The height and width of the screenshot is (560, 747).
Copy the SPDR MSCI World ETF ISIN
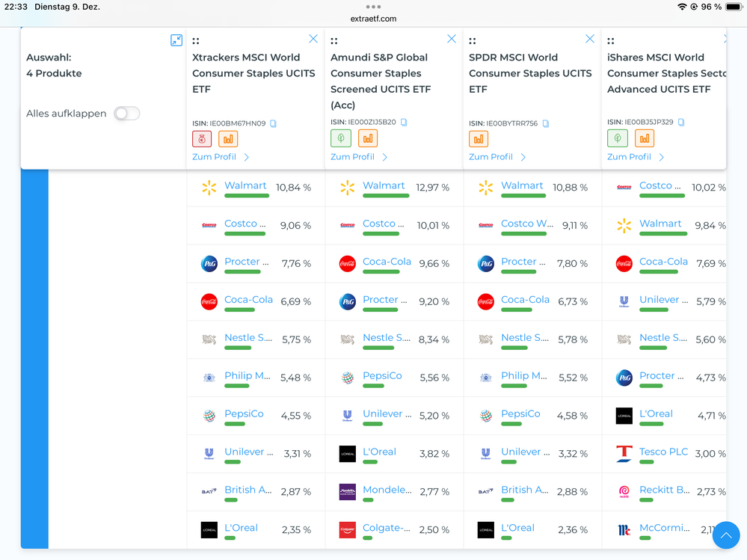point(546,123)
